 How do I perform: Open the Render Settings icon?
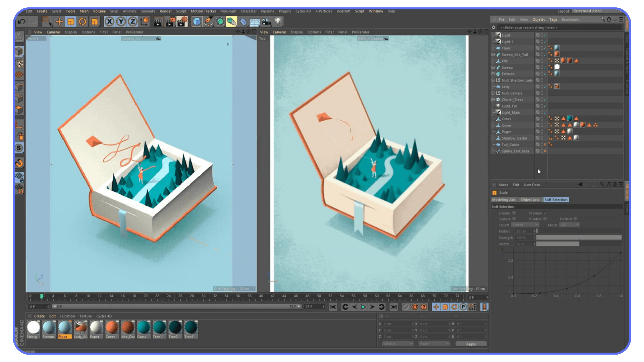(181, 21)
